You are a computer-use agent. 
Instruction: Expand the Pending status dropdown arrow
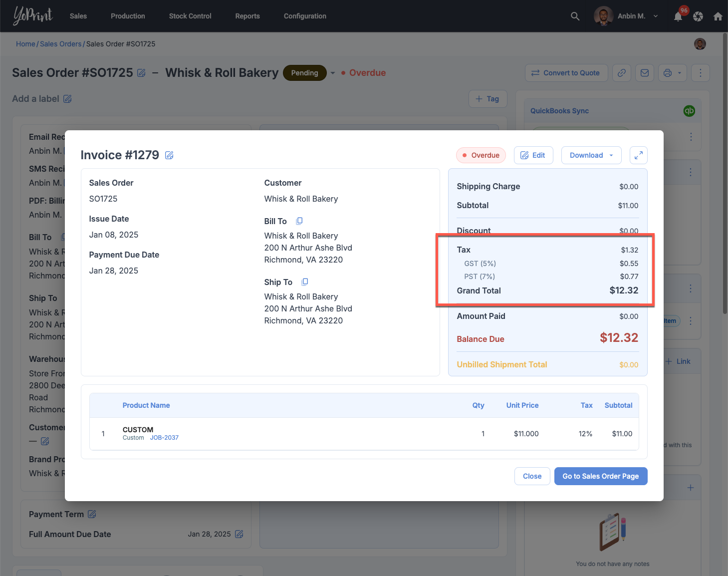pyautogui.click(x=333, y=73)
